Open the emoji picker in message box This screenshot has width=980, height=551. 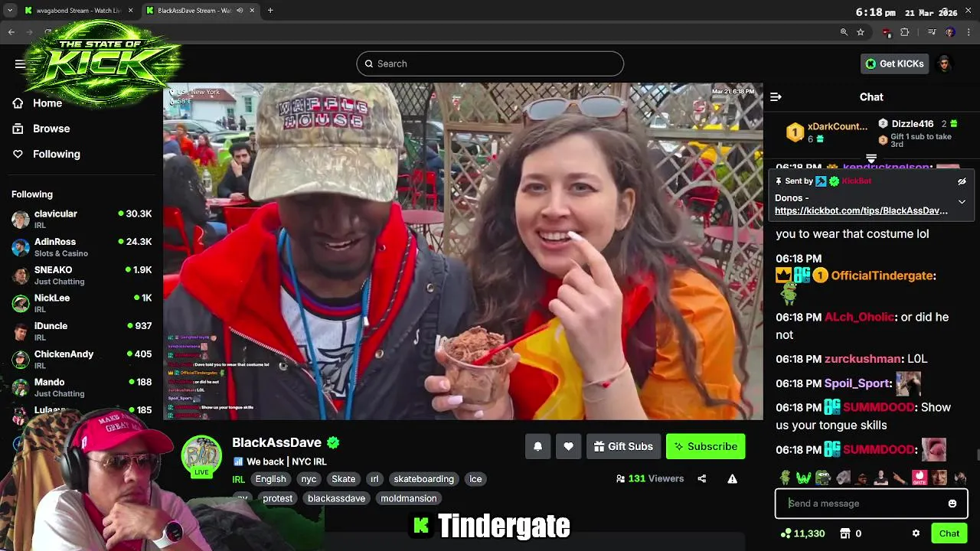[x=952, y=504]
